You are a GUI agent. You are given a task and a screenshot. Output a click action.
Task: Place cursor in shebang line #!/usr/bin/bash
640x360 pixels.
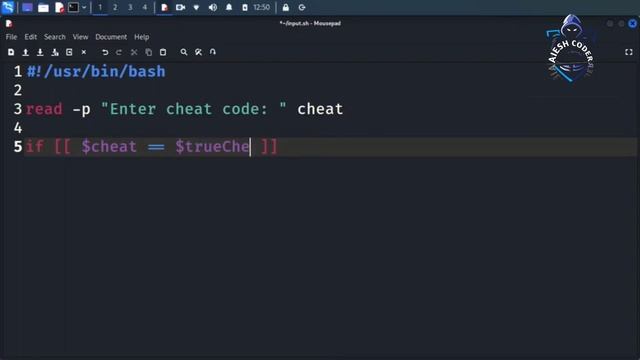point(96,71)
